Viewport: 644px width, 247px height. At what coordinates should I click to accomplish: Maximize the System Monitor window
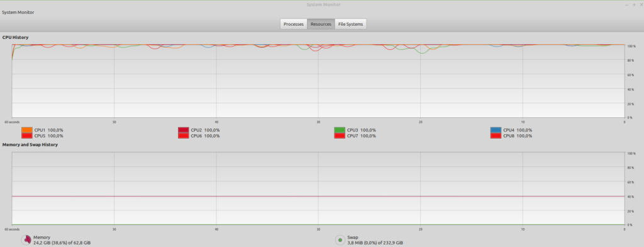pyautogui.click(x=634, y=4)
